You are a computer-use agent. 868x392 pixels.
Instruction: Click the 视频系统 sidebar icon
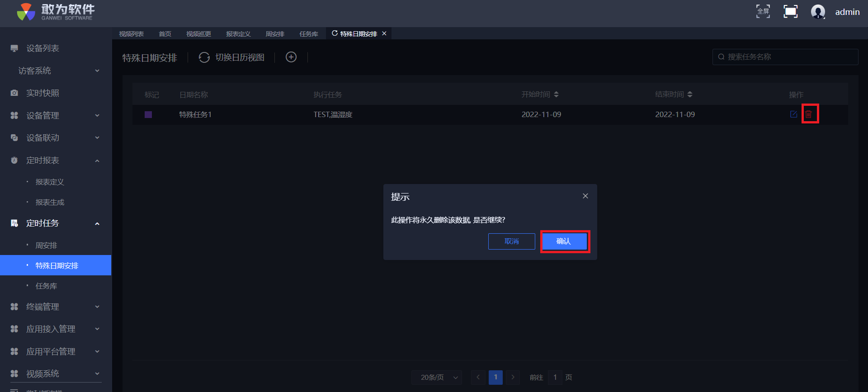(14, 374)
